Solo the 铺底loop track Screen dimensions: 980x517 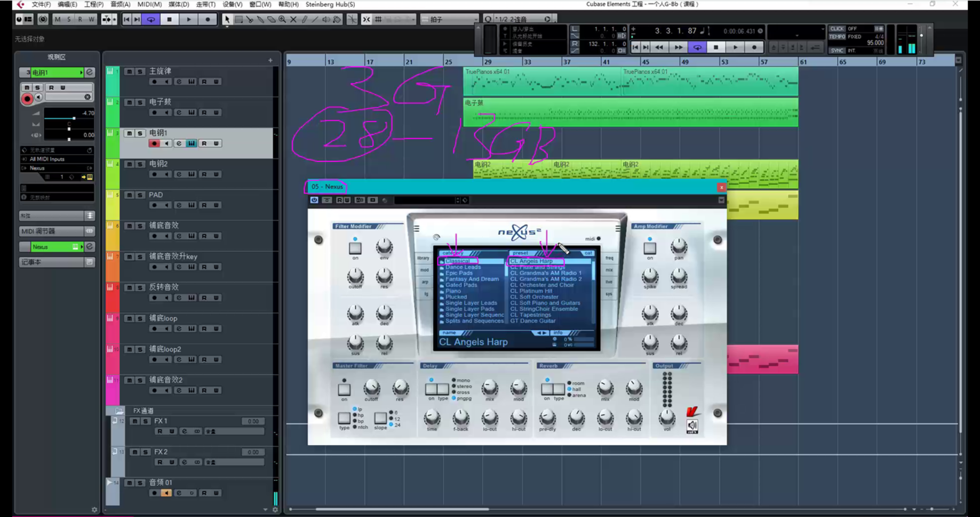[140, 318]
